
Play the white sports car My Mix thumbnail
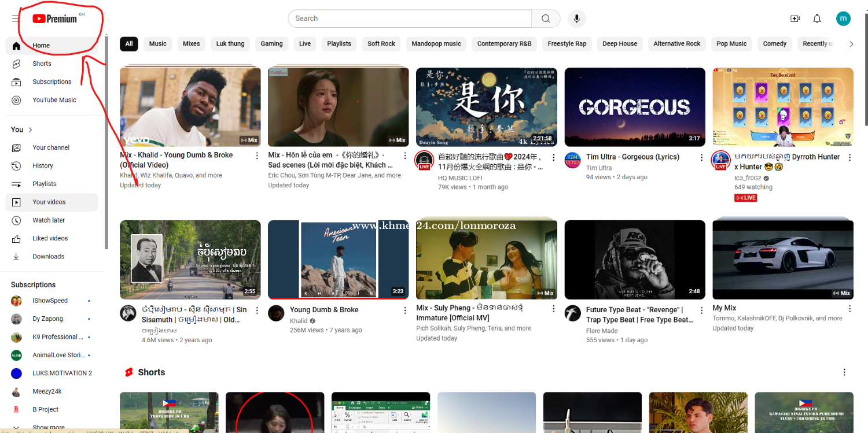[783, 260]
